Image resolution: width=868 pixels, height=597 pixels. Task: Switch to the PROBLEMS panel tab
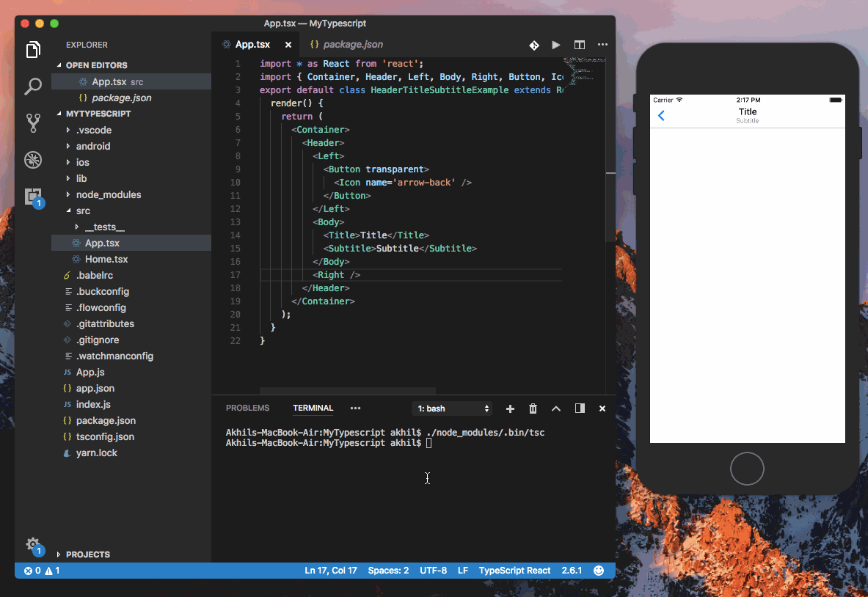click(247, 408)
